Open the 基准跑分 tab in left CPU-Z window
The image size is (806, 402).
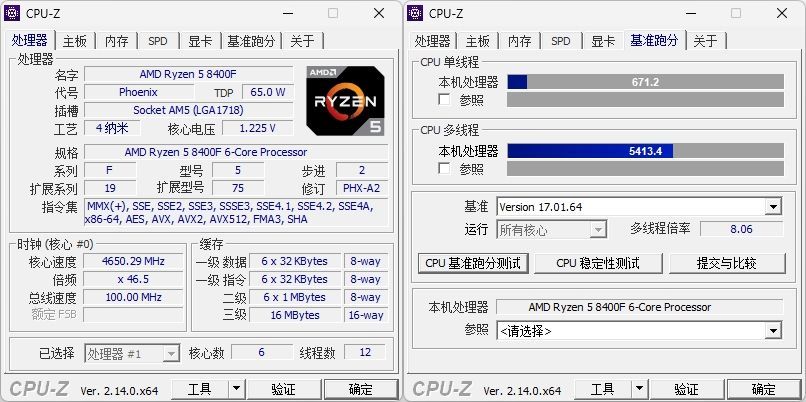[251, 41]
